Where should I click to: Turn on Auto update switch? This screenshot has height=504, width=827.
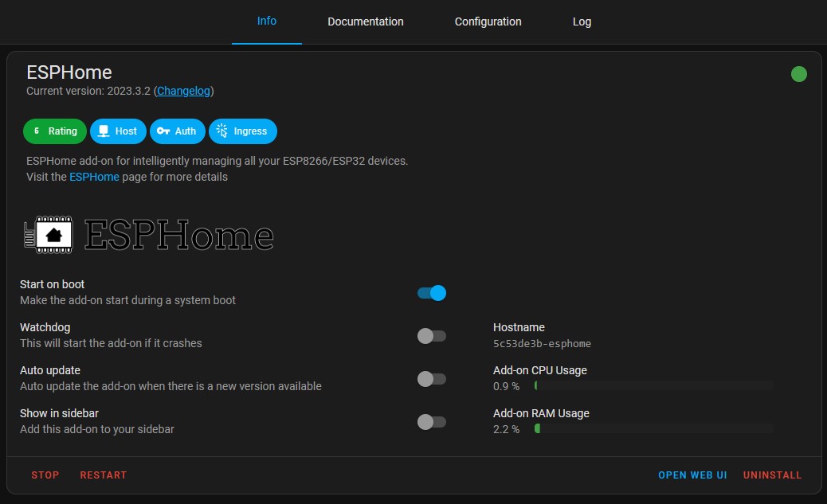point(432,379)
